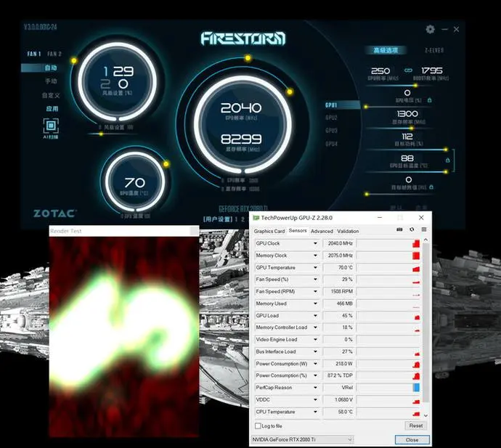Click the 218.0 W power consumption value

[x=338, y=364]
